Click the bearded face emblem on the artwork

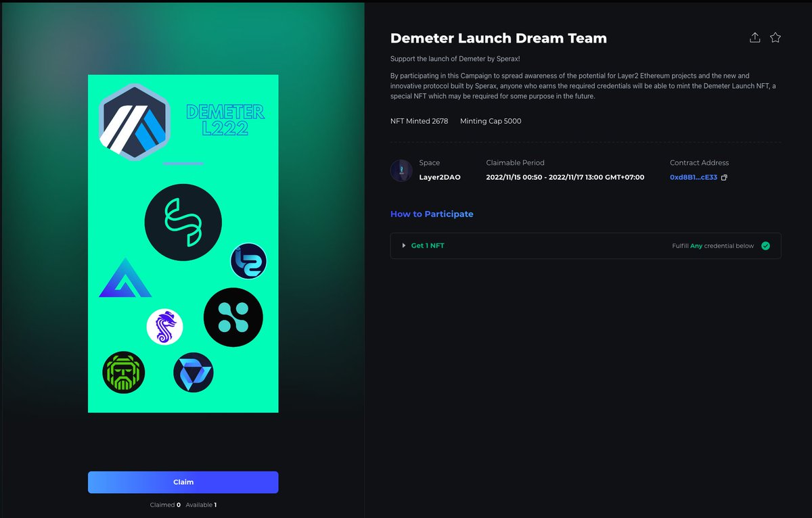click(123, 372)
